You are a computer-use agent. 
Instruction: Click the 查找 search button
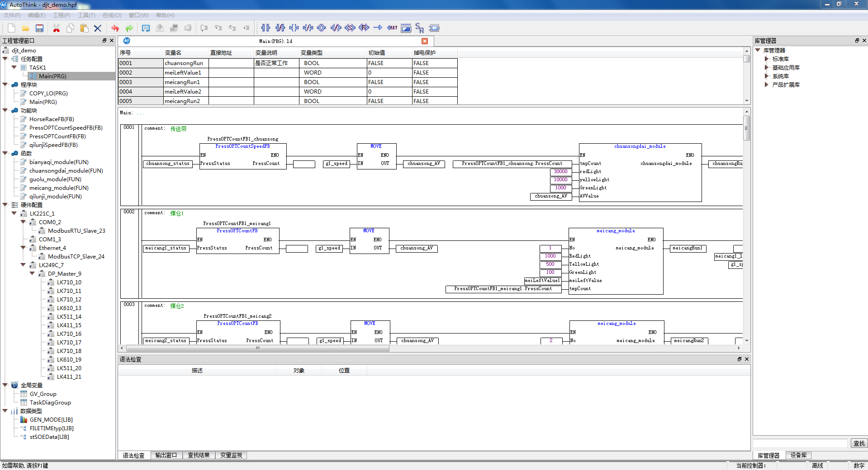[x=859, y=443]
